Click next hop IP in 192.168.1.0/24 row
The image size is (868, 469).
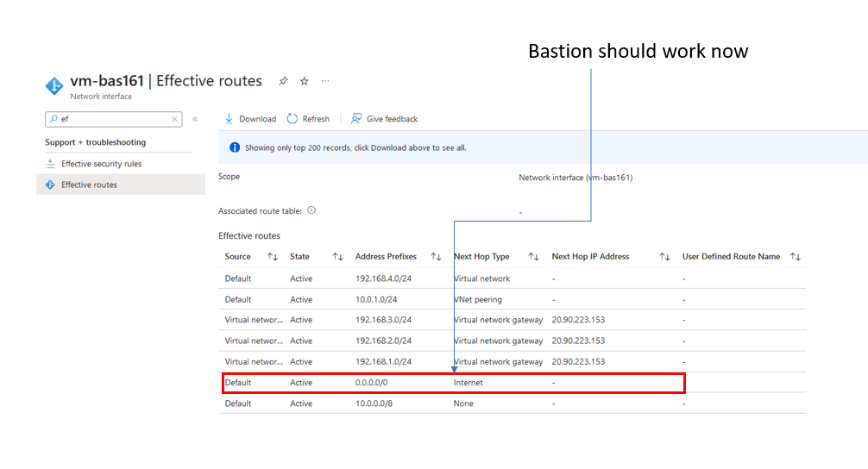(x=578, y=362)
